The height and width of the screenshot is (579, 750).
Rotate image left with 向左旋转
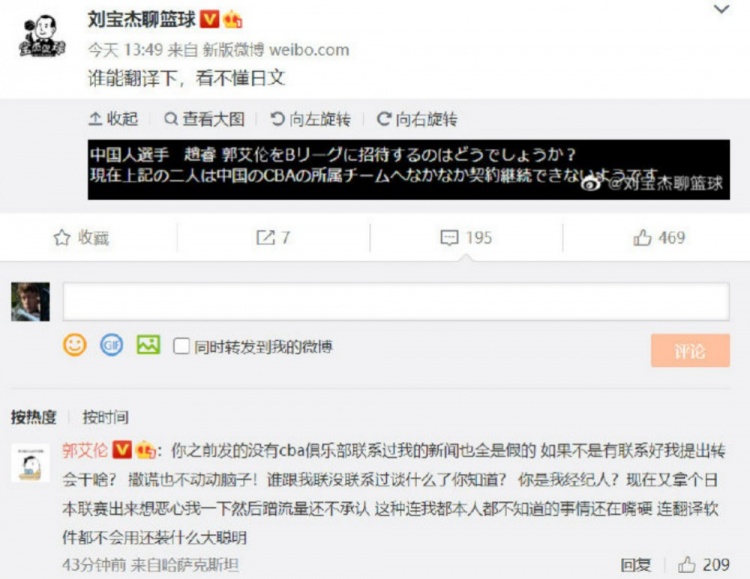point(310,119)
